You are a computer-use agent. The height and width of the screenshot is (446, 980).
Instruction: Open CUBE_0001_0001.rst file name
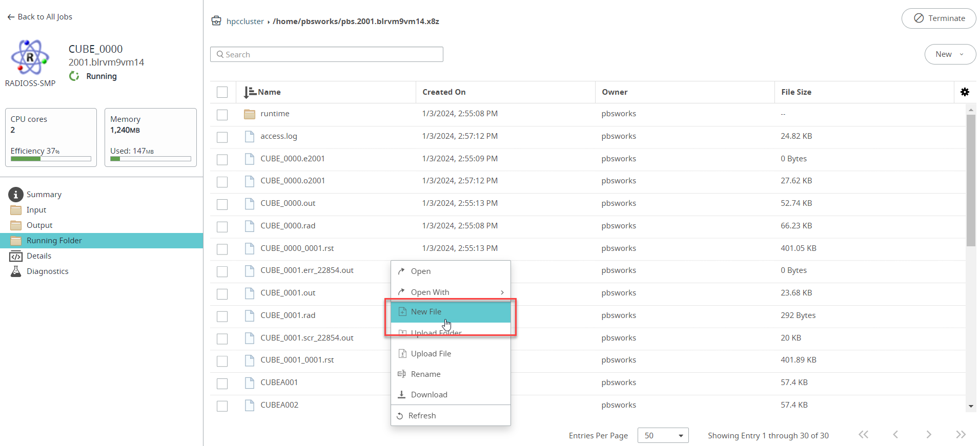(297, 360)
